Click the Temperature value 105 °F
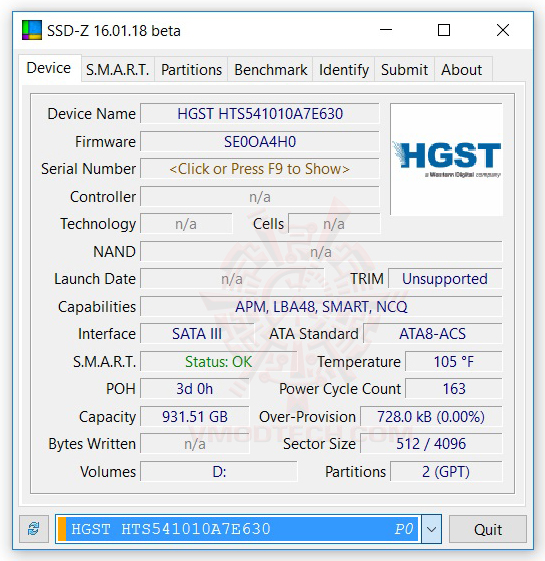Screen dimensions: 545x561 coord(454,362)
